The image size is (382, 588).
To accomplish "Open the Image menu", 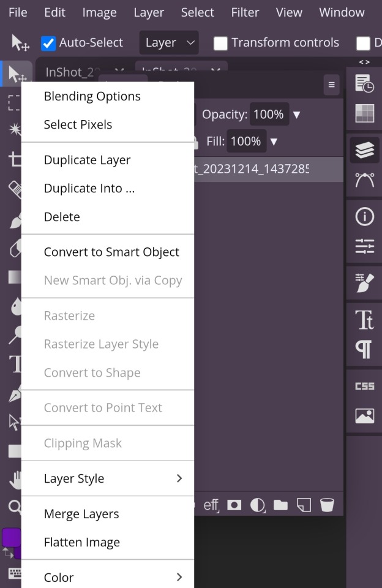I will point(99,12).
